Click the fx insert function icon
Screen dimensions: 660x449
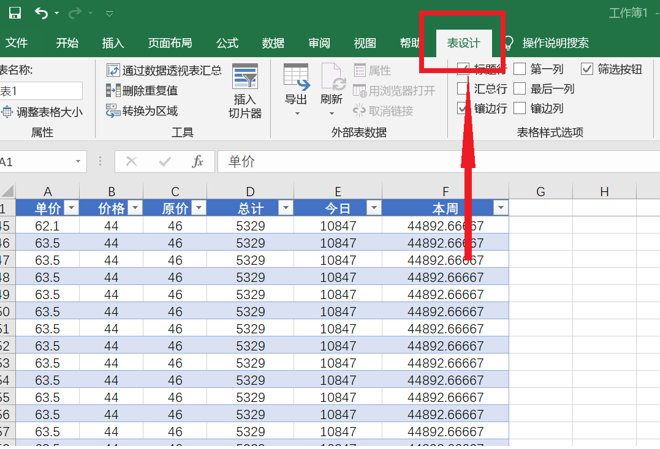[x=197, y=162]
